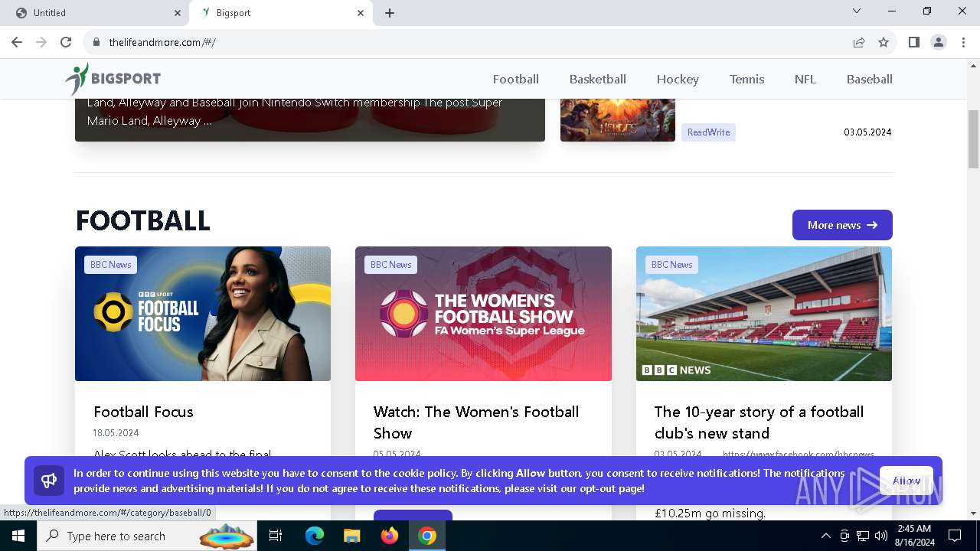
Task: Click the page vertical scrollbar thumb
Action: click(973, 139)
